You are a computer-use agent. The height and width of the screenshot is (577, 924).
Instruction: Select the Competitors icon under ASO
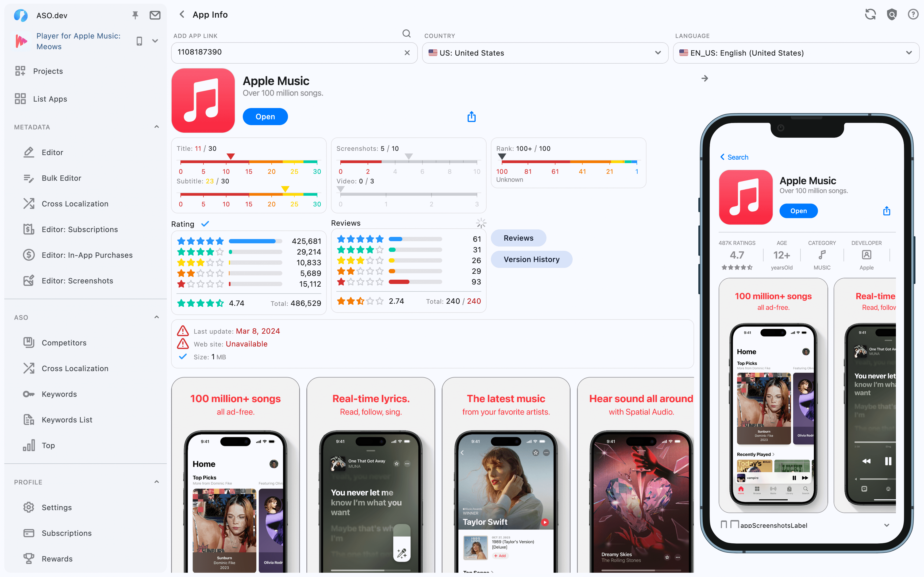pos(28,342)
